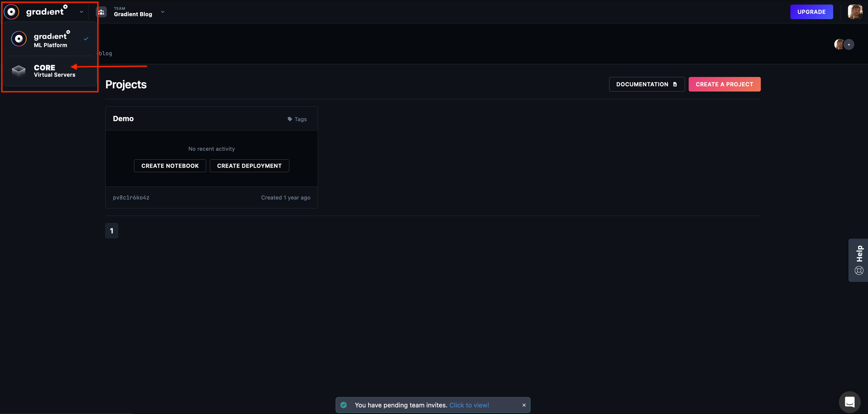Click the Gradient logo icon in top bar
Viewport: 868px width, 414px height.
pos(12,12)
